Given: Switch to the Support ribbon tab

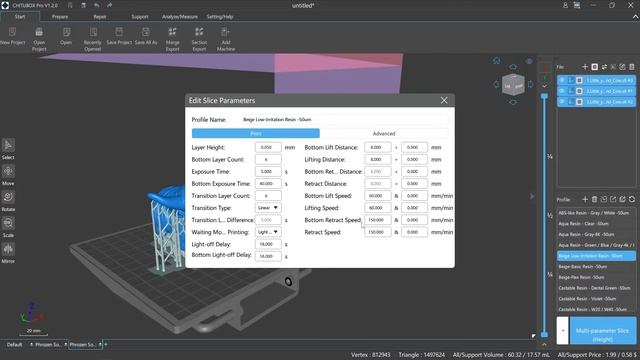Looking at the screenshot, I should click(x=140, y=17).
